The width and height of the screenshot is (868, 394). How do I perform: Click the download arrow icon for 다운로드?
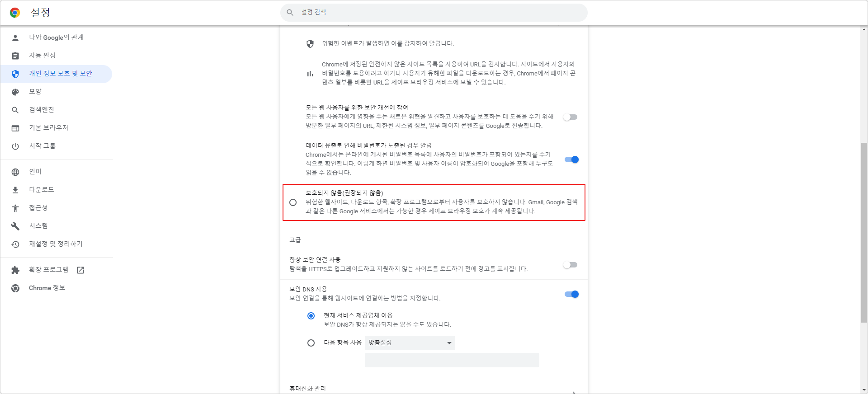coord(15,190)
